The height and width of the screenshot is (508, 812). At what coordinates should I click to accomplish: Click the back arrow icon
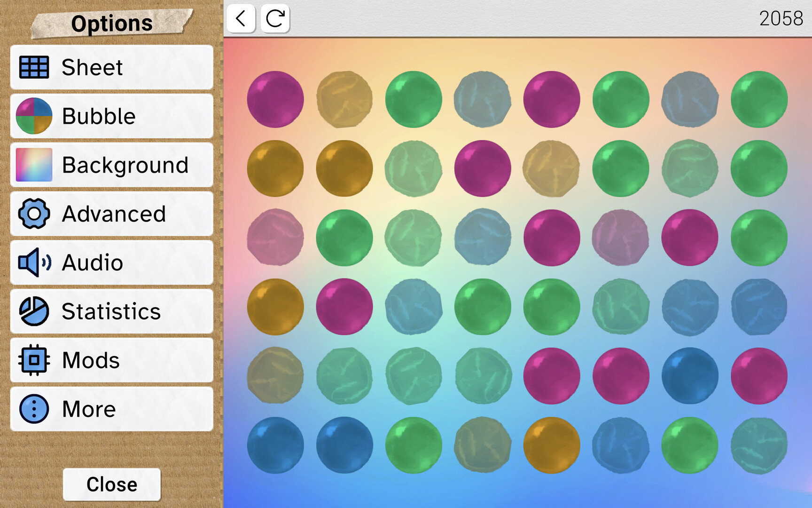[241, 19]
